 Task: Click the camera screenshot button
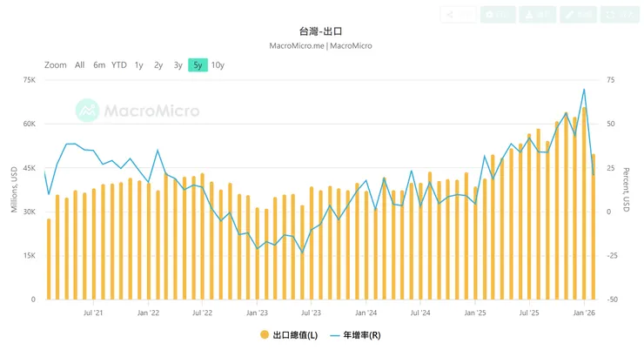tap(498, 15)
